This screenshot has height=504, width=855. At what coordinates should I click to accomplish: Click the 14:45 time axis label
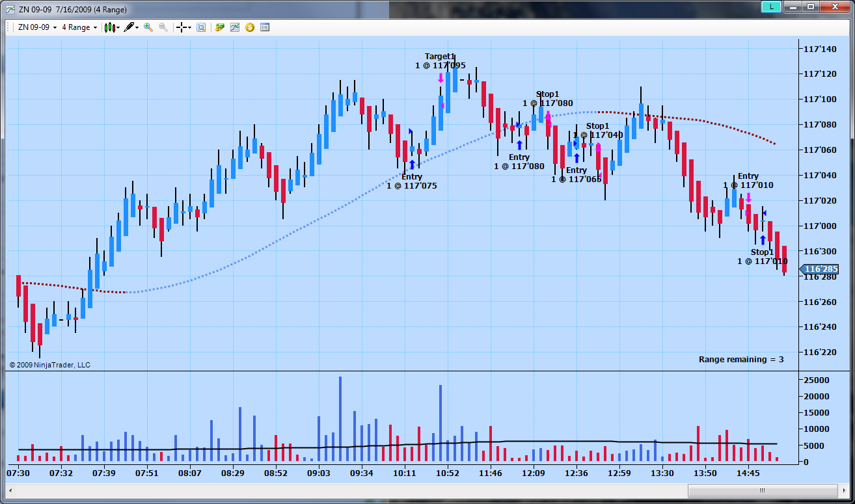tap(748, 473)
